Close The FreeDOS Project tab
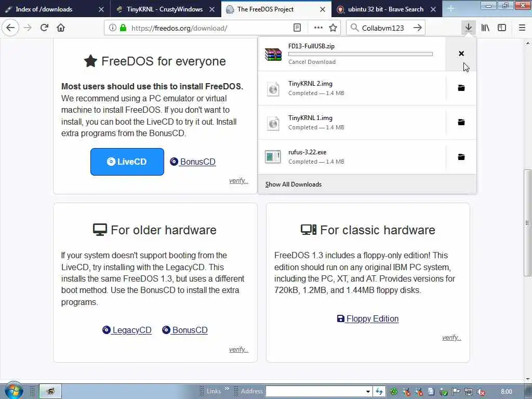 (323, 9)
